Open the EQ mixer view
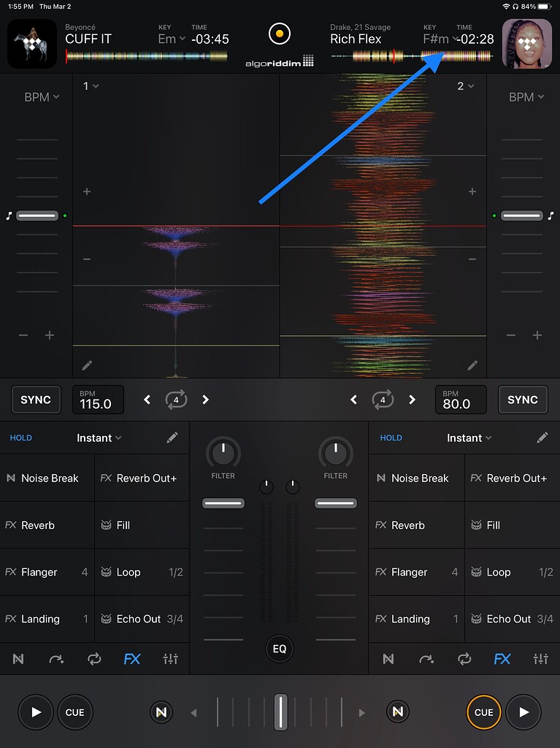 click(279, 648)
